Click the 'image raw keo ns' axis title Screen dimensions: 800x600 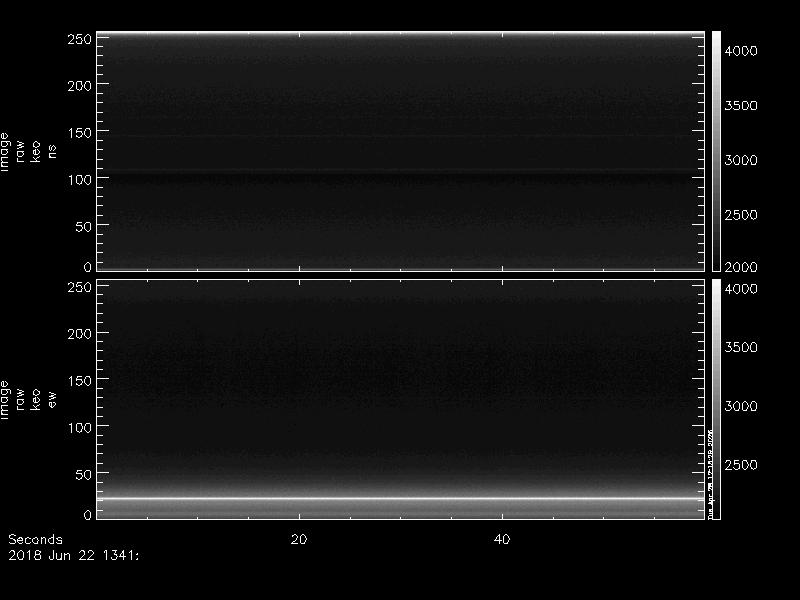coord(28,152)
